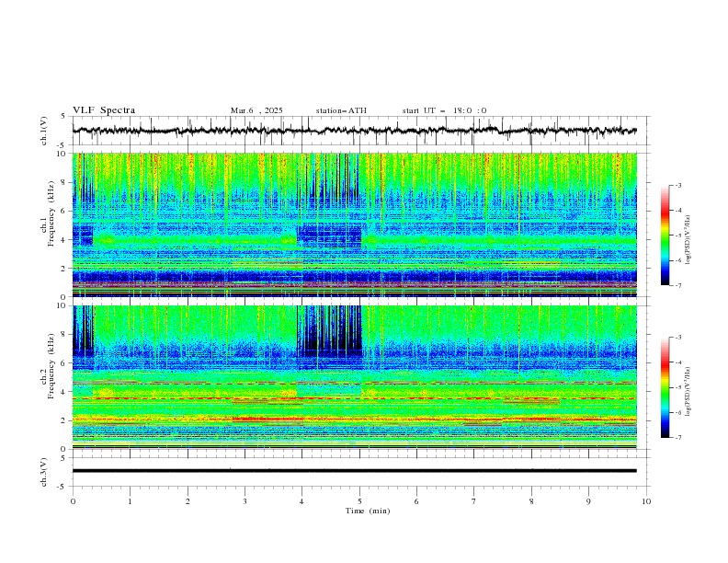This screenshot has width=728, height=563.
Task: Select the ch.2 "Frequency (kHz)" axis label
Action: point(51,366)
